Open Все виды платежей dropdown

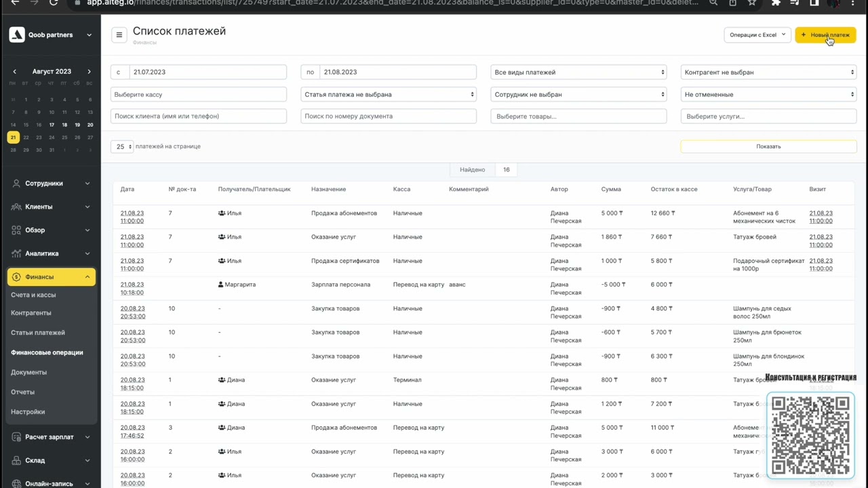[x=578, y=72]
